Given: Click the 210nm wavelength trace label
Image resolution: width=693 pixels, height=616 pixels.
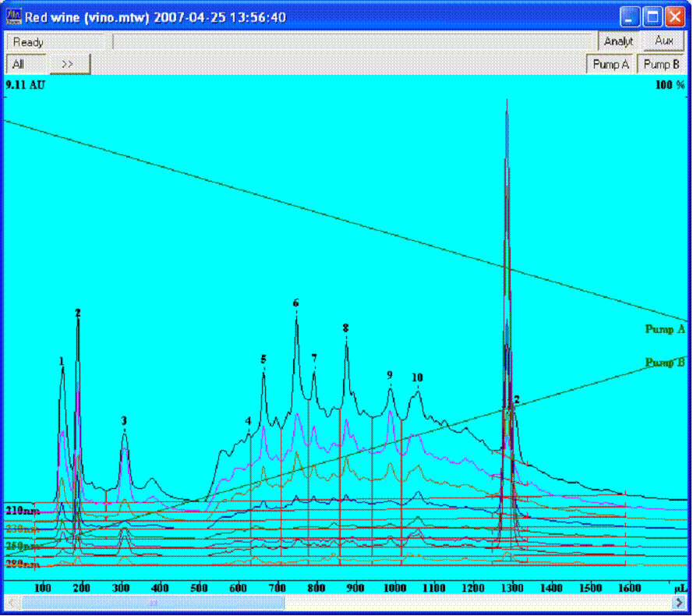Looking at the screenshot, I should coord(23,511).
